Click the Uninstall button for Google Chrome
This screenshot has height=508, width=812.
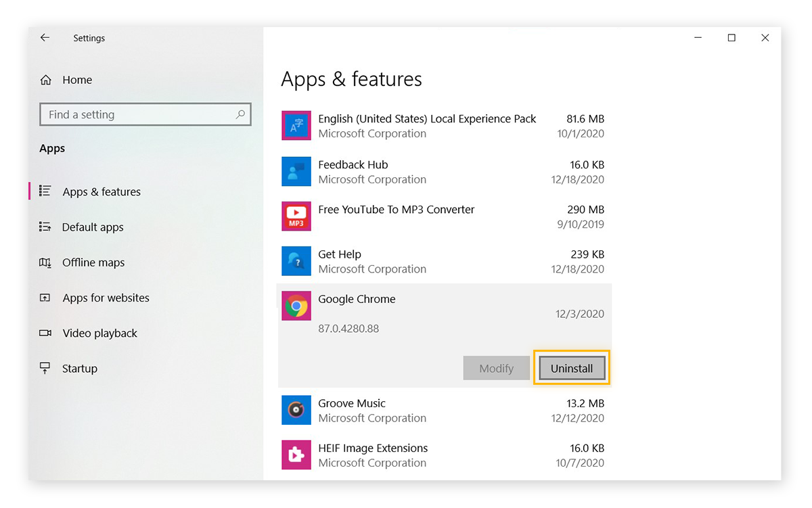click(x=572, y=368)
